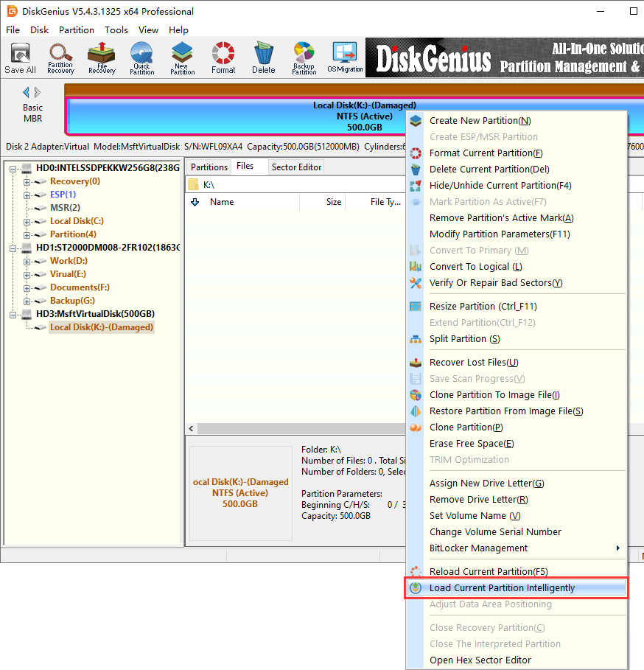Expand the Recovery(0) tree node
The height and width of the screenshot is (670, 644).
27,181
